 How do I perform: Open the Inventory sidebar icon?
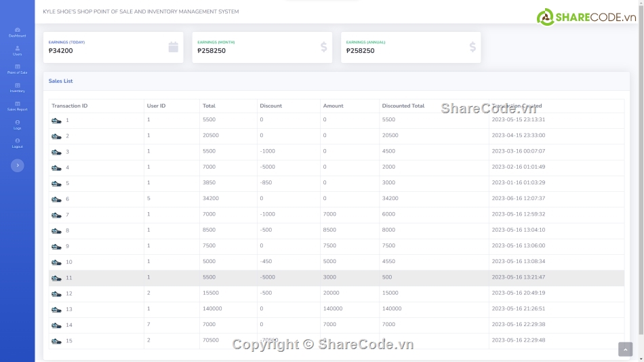(17, 85)
